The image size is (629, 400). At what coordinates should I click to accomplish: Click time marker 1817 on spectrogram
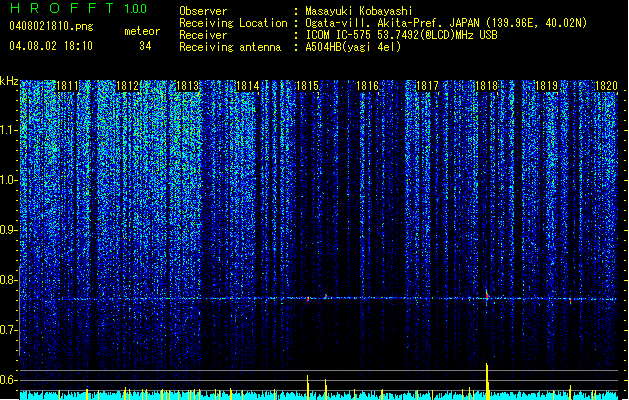[427, 86]
